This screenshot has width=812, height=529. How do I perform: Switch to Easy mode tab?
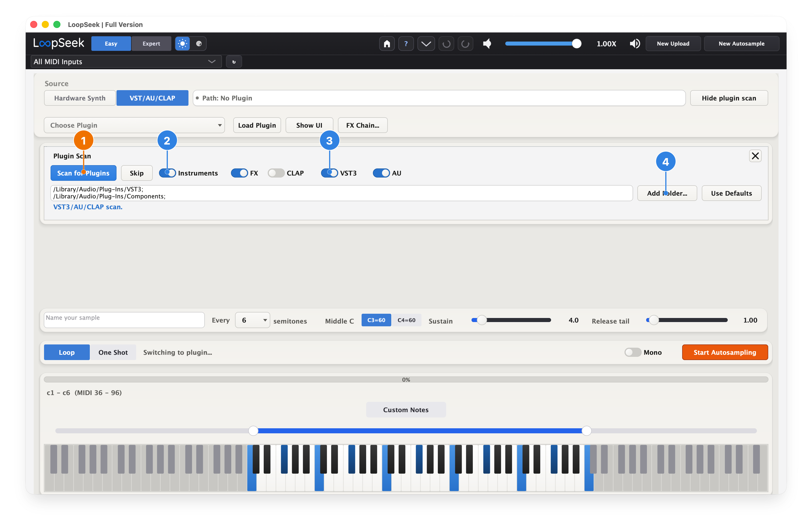tap(111, 44)
